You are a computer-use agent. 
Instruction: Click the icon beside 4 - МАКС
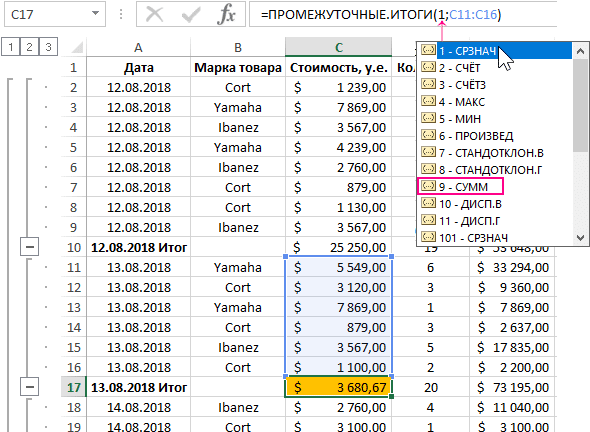pos(428,101)
